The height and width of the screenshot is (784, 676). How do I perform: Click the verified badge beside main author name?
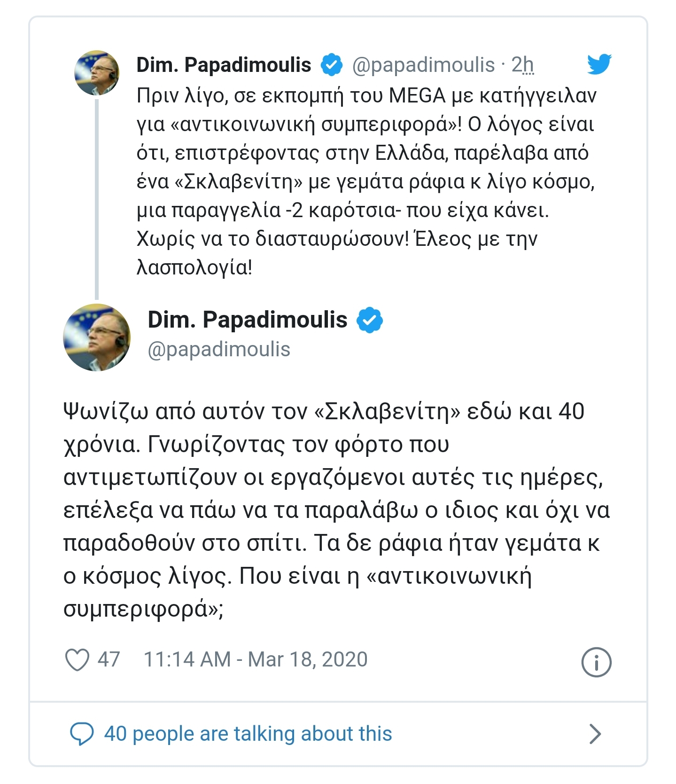tap(370, 320)
